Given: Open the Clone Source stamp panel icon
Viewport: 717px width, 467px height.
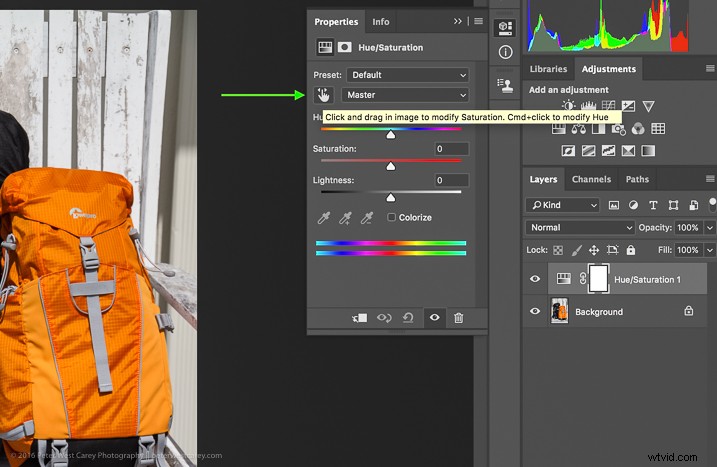Looking at the screenshot, I should (505, 85).
